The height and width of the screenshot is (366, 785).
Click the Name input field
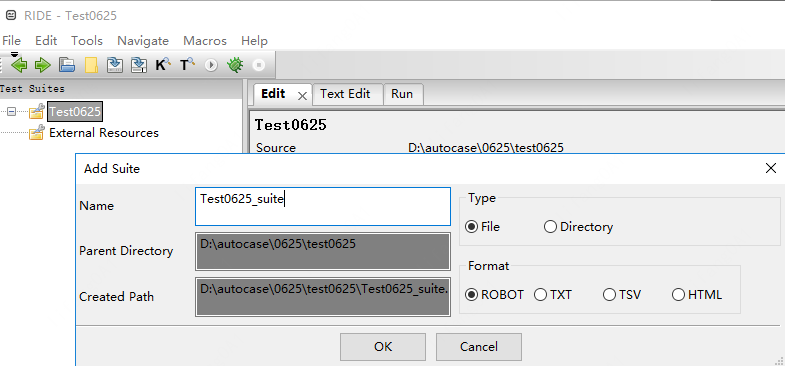point(323,206)
